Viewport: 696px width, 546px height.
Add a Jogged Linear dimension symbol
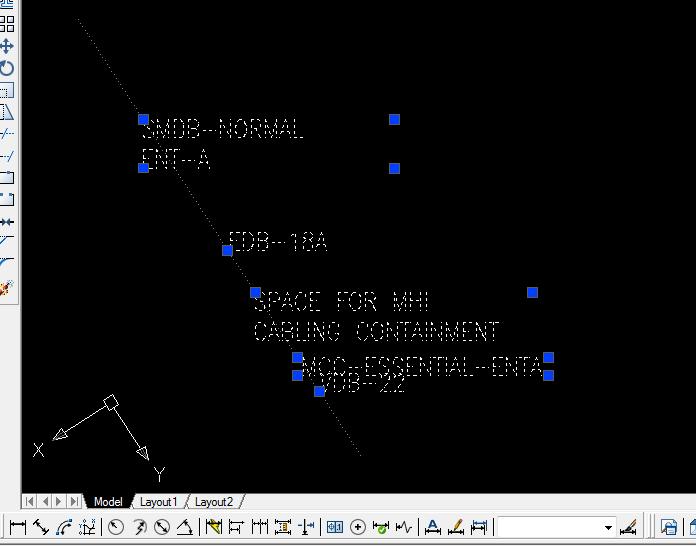(x=404, y=527)
